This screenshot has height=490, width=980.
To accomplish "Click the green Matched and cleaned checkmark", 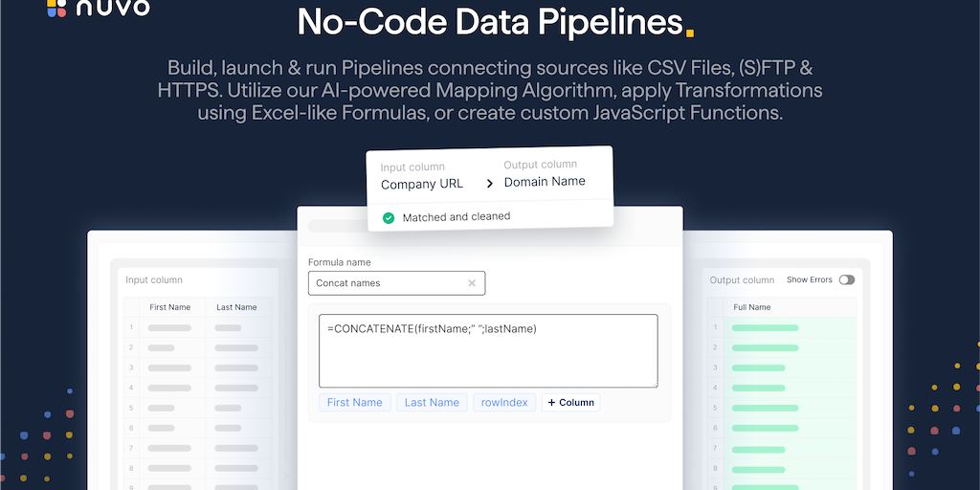I will pos(389,218).
